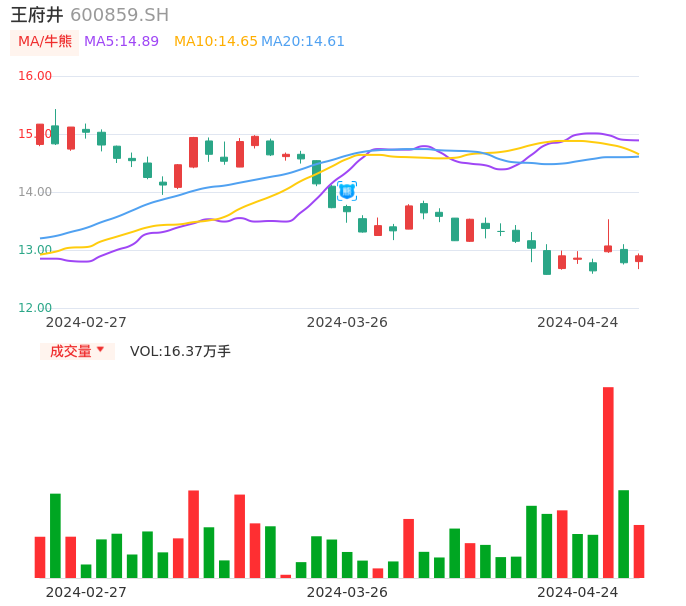Click the stock name 王府井
The width and height of the screenshot is (686, 606).
click(x=37, y=15)
